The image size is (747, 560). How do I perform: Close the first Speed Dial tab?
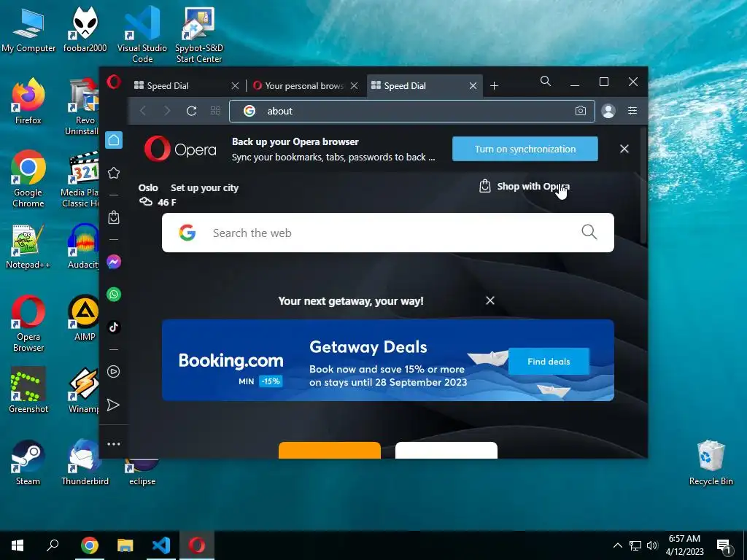[235, 86]
